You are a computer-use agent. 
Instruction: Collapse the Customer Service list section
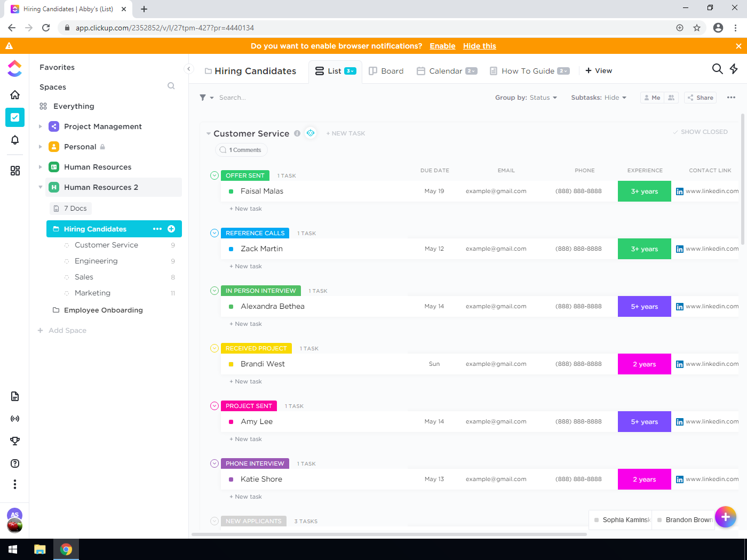[209, 134]
